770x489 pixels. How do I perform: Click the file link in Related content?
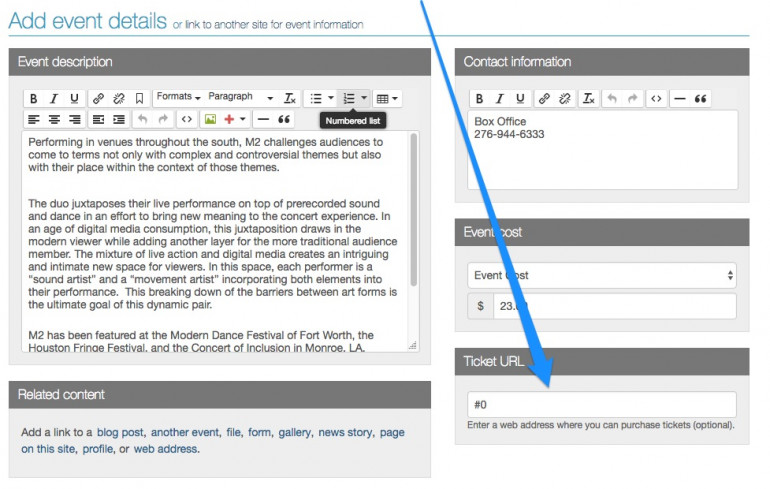tap(233, 433)
